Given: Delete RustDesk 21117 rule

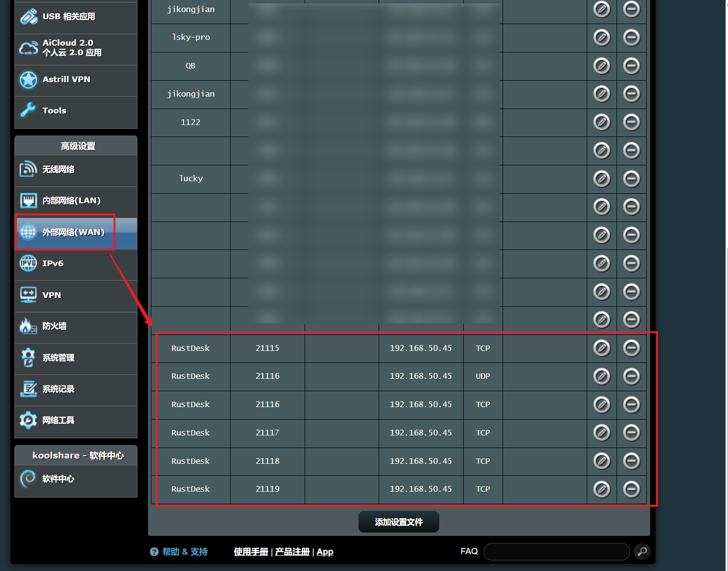Looking at the screenshot, I should [x=631, y=433].
